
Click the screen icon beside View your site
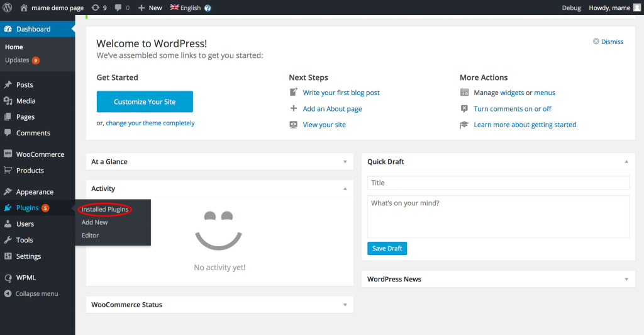293,125
